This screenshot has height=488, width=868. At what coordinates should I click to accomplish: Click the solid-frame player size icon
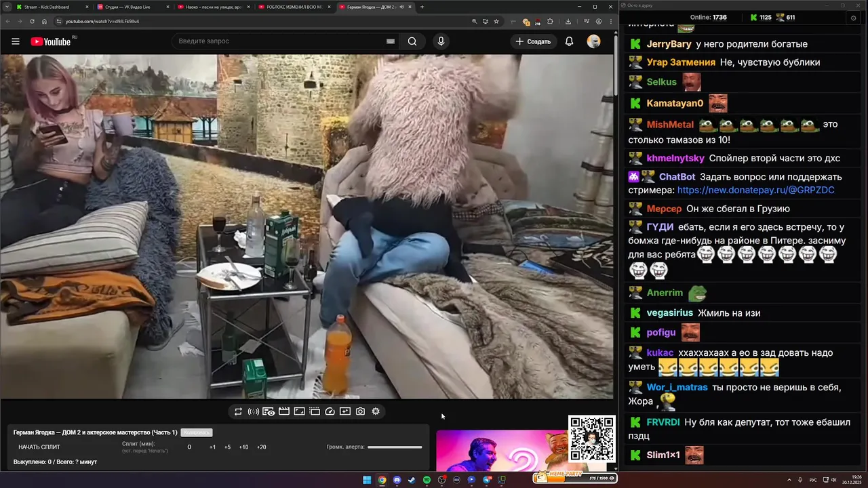pos(299,411)
